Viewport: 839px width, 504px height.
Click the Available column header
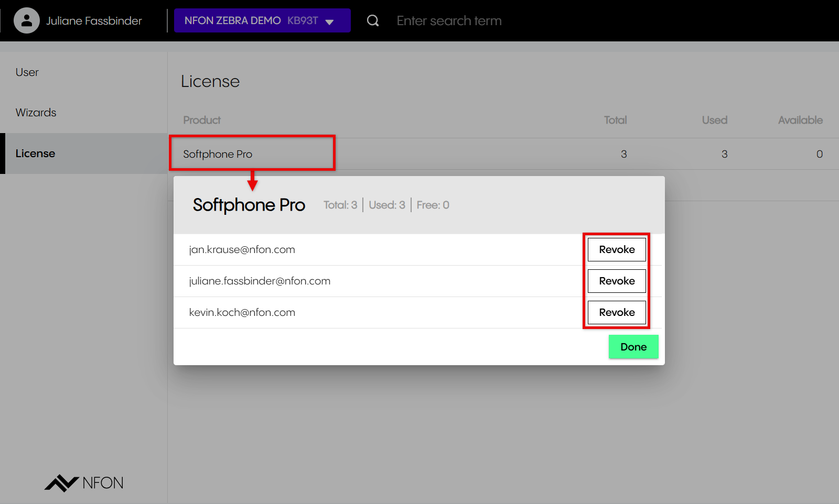[x=800, y=120]
